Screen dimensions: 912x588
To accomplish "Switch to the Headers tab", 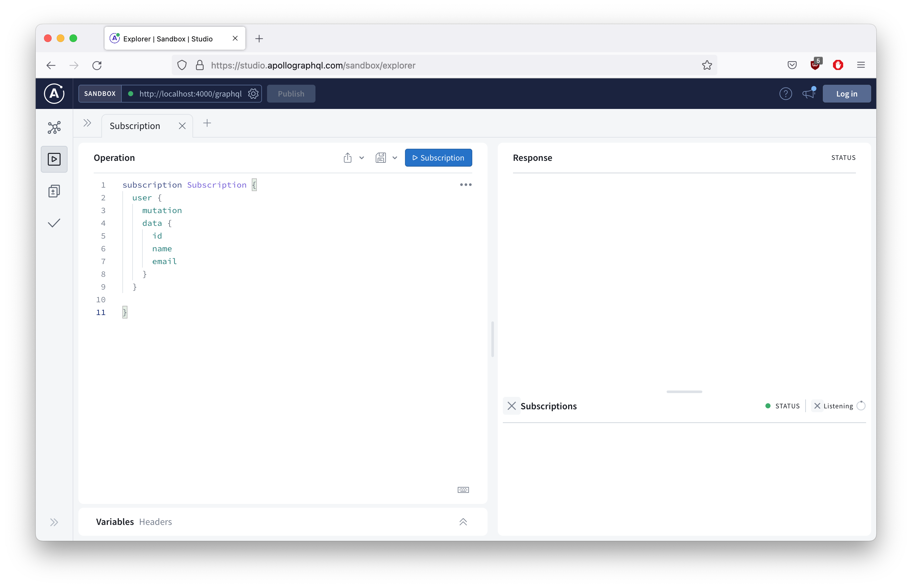I will [156, 522].
